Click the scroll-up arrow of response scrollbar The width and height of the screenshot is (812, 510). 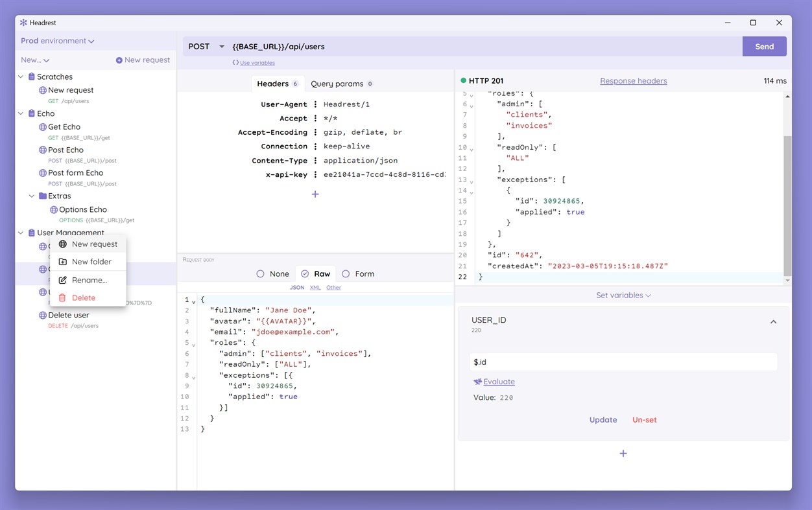pyautogui.click(x=787, y=97)
